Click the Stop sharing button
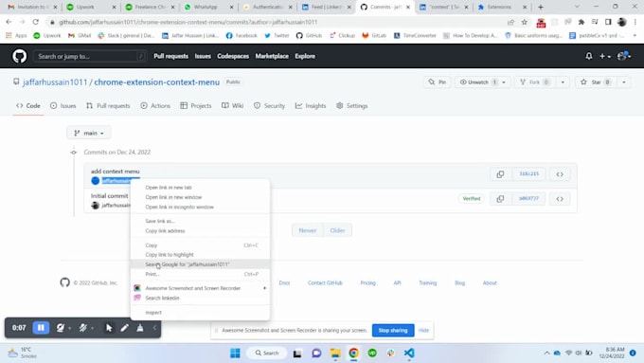This screenshot has width=644, height=363. coord(393,330)
